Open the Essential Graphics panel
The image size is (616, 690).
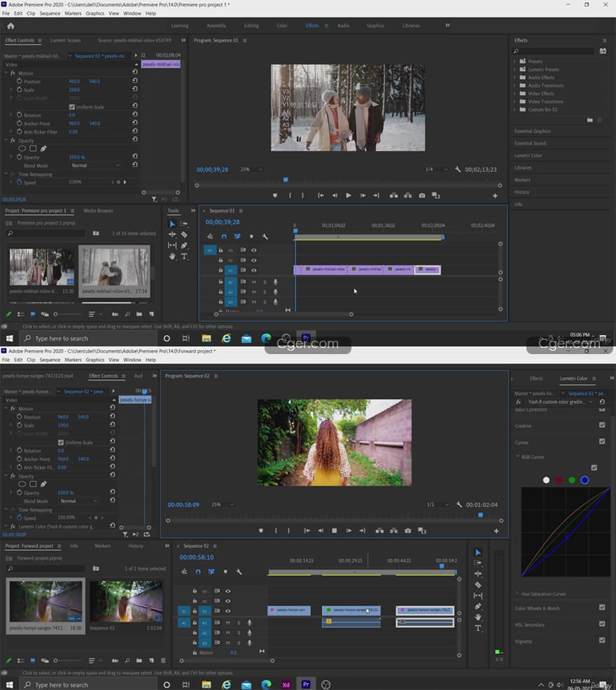coord(532,131)
